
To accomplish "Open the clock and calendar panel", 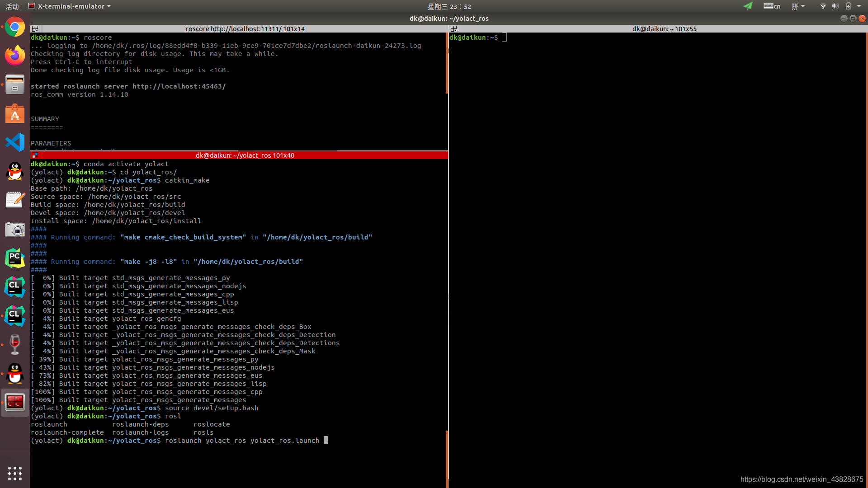I will [449, 6].
